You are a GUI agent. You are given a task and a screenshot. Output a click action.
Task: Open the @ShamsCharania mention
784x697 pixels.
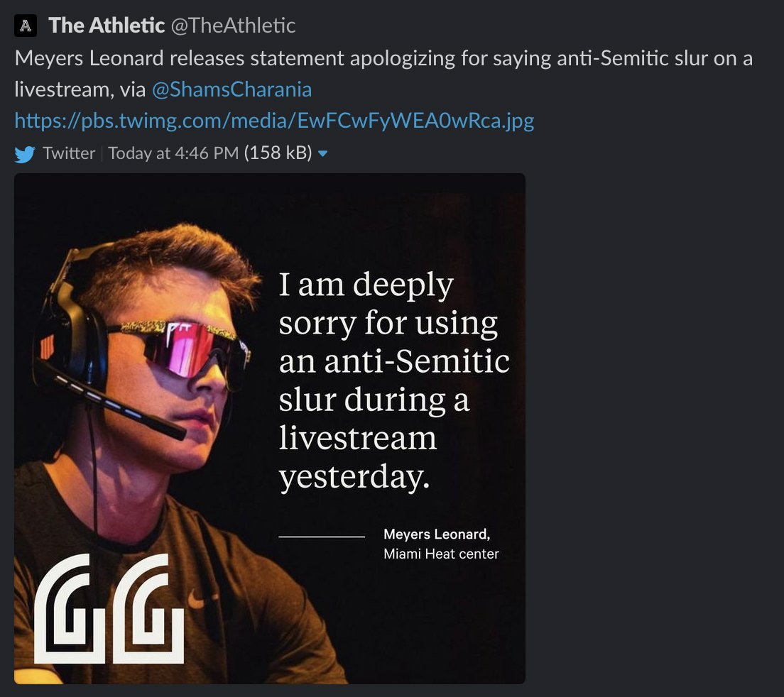point(232,89)
